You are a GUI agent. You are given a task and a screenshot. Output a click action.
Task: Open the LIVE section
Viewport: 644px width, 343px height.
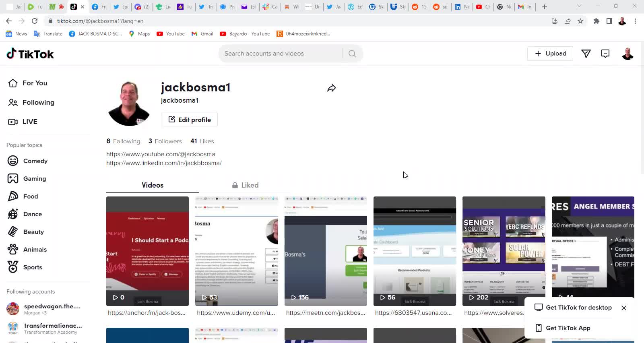click(x=23, y=122)
